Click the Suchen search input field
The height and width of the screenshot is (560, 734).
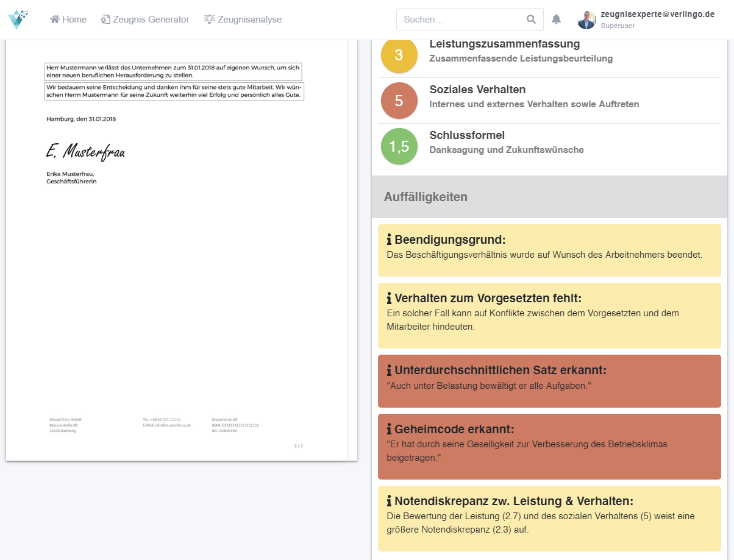coord(469,19)
